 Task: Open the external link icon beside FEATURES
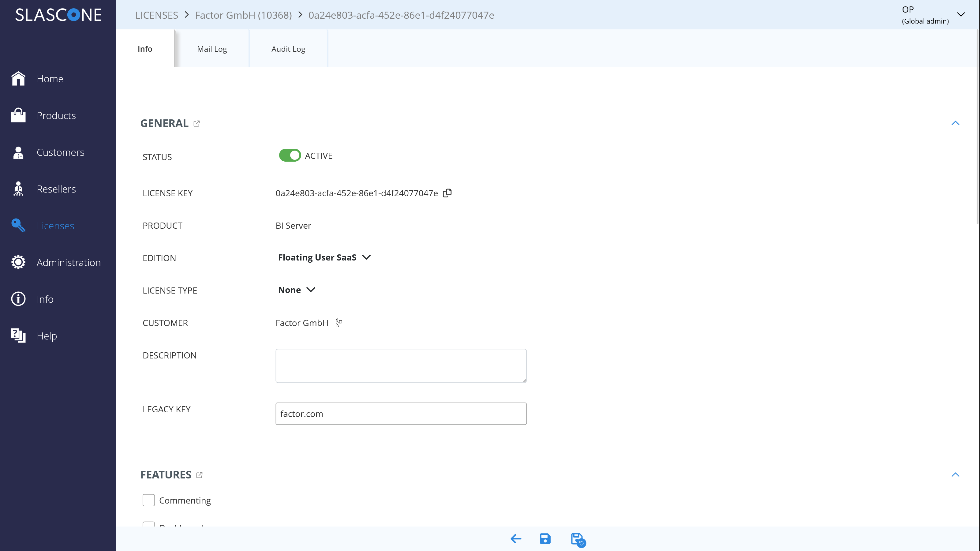(x=199, y=475)
